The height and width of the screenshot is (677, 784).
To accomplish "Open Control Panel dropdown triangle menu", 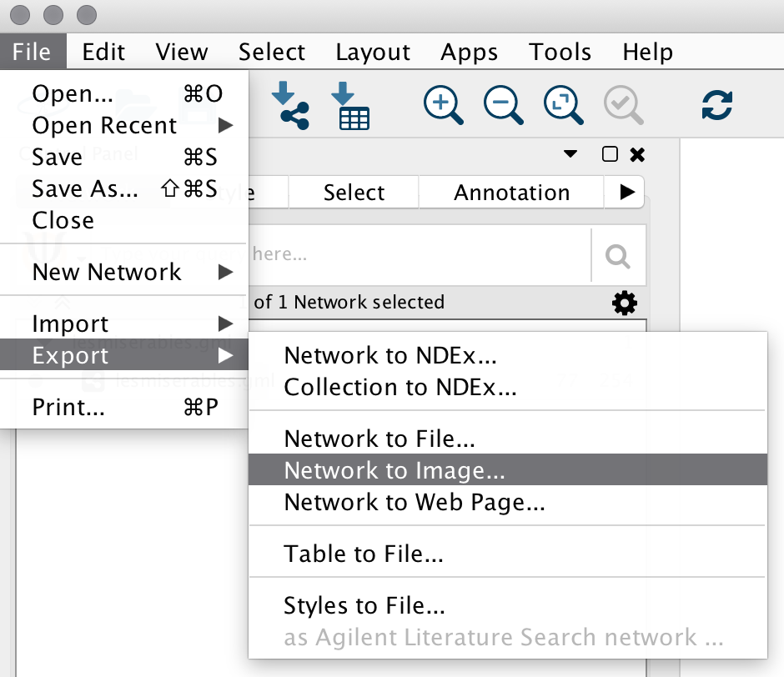I will pyautogui.click(x=570, y=153).
